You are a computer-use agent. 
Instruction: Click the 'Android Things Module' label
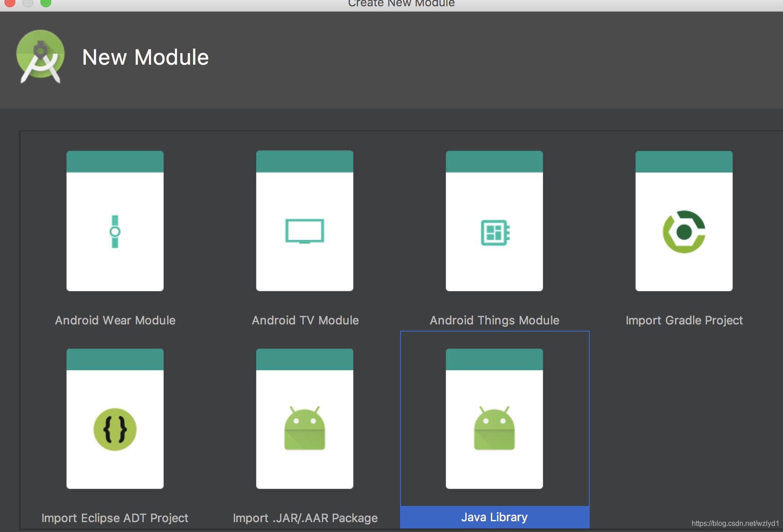coord(494,320)
